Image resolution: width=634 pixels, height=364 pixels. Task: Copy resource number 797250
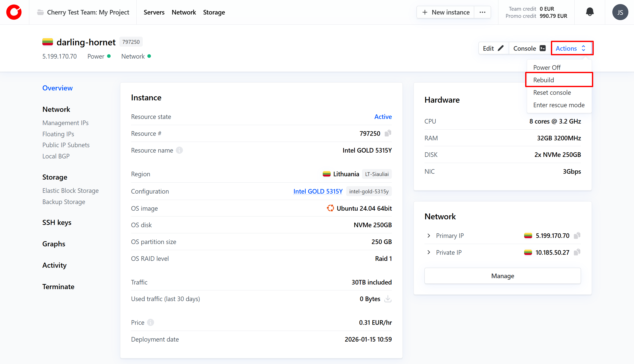pyautogui.click(x=388, y=133)
